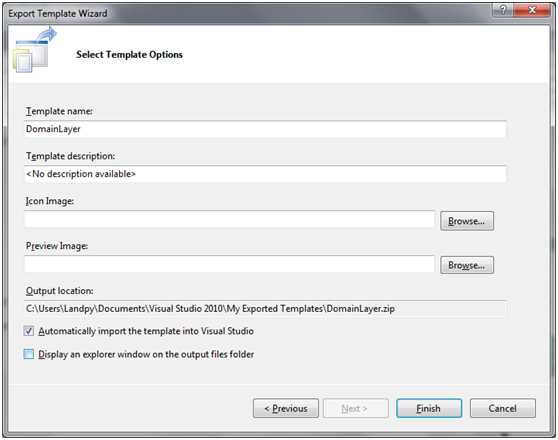Close the Export Template Wizard window
558x440 pixels.
[532, 10]
